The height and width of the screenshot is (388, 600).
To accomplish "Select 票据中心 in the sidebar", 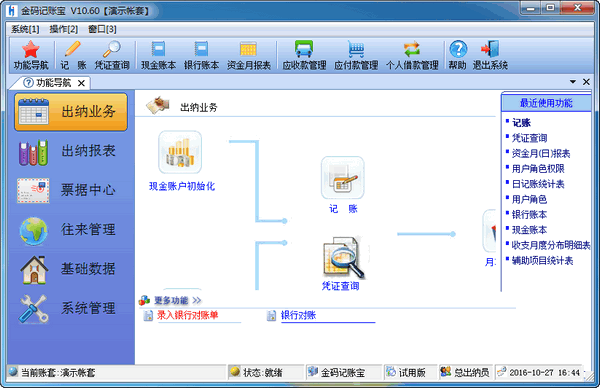I will point(71,190).
